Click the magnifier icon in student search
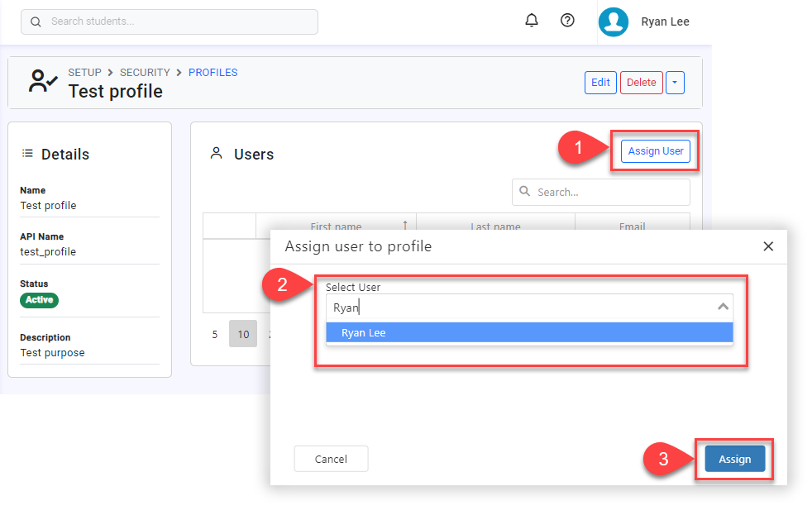 point(36,21)
